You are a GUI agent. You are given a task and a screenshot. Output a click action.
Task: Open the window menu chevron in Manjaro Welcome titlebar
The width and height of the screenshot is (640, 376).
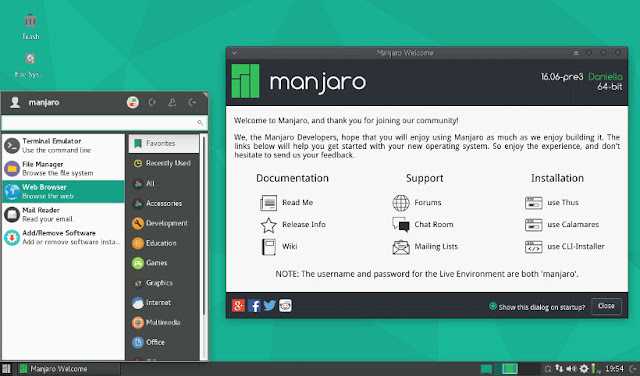pyautogui.click(x=234, y=53)
